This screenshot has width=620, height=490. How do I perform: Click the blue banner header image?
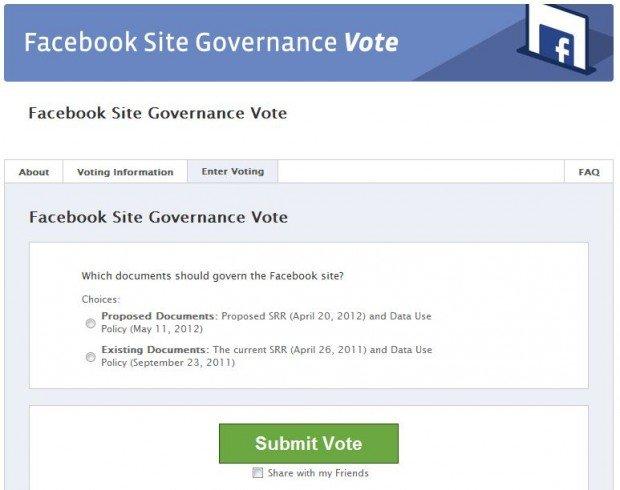click(x=309, y=43)
